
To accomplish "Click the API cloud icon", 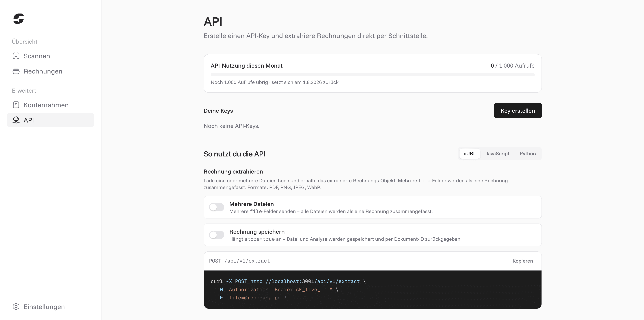I will (16, 120).
